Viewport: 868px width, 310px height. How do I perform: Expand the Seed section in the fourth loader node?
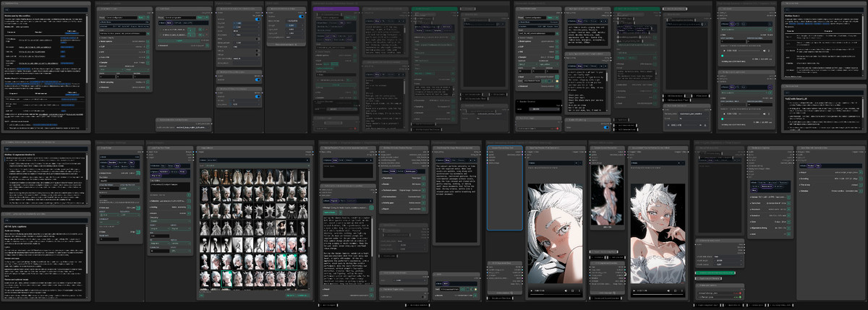click(537, 78)
